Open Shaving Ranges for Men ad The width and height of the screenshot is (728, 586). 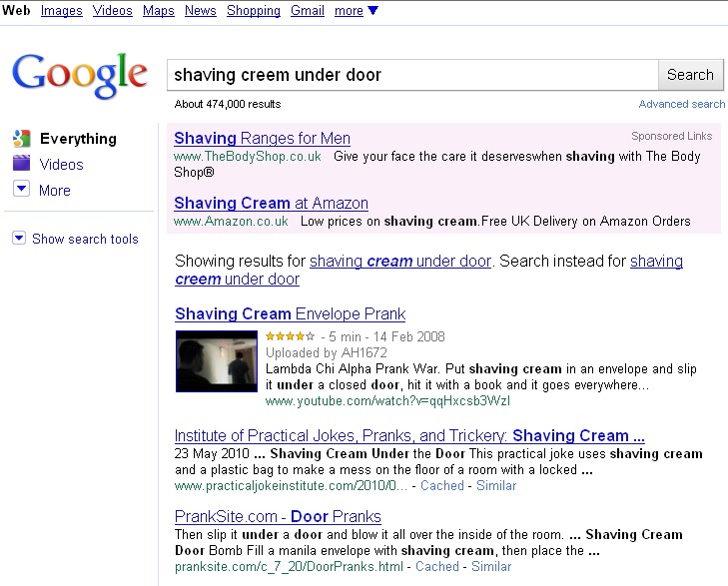pyautogui.click(x=262, y=139)
